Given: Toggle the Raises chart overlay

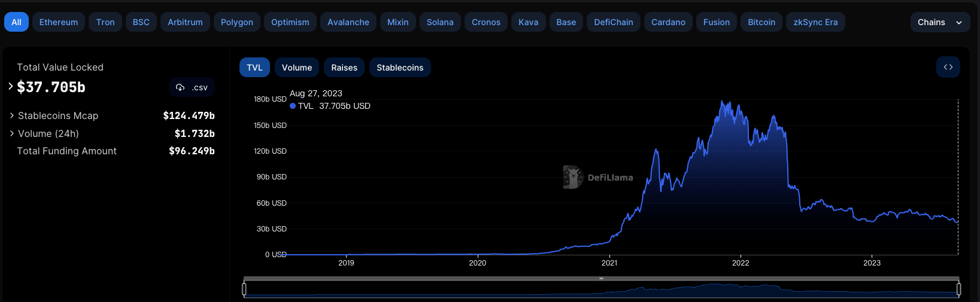Looking at the screenshot, I should point(344,68).
